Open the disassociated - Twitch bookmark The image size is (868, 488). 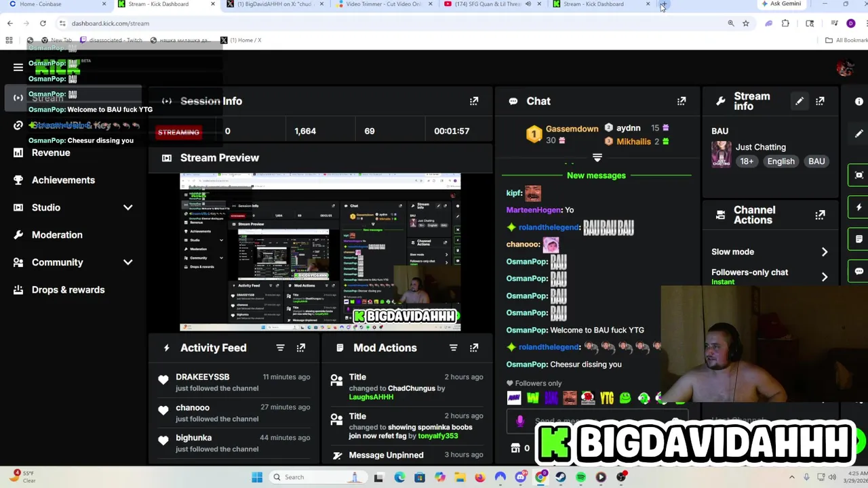click(x=111, y=40)
